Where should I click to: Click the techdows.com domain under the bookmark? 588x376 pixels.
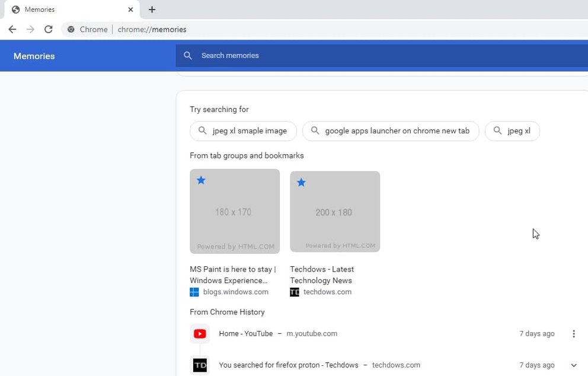(x=327, y=292)
